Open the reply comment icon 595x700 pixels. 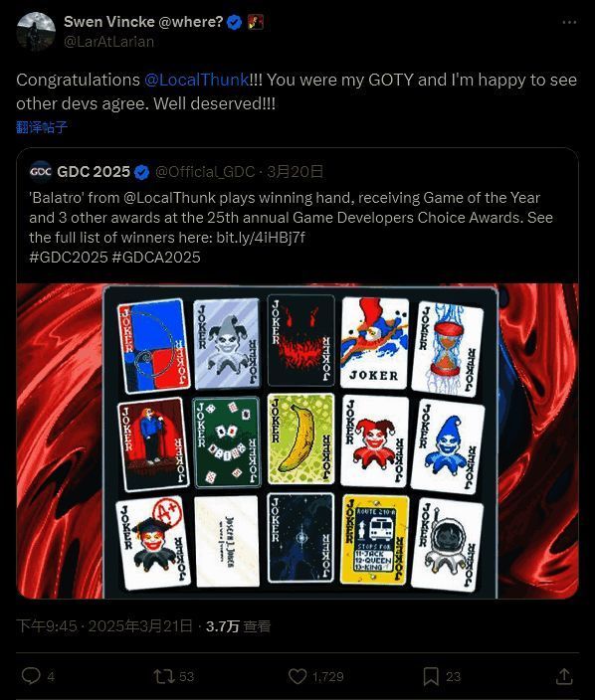click(31, 676)
